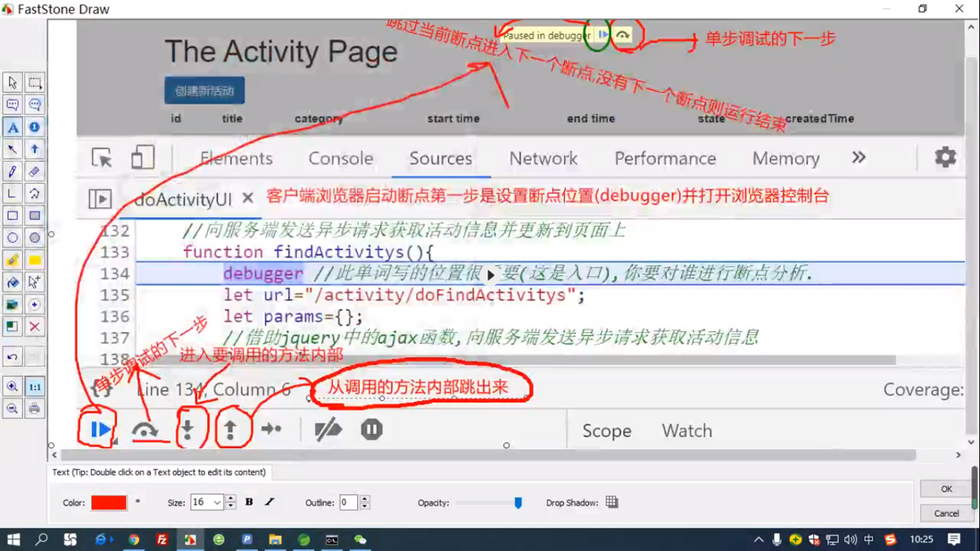This screenshot has height=551, width=980.
Task: Open Windows taskbar search
Action: [x=41, y=539]
